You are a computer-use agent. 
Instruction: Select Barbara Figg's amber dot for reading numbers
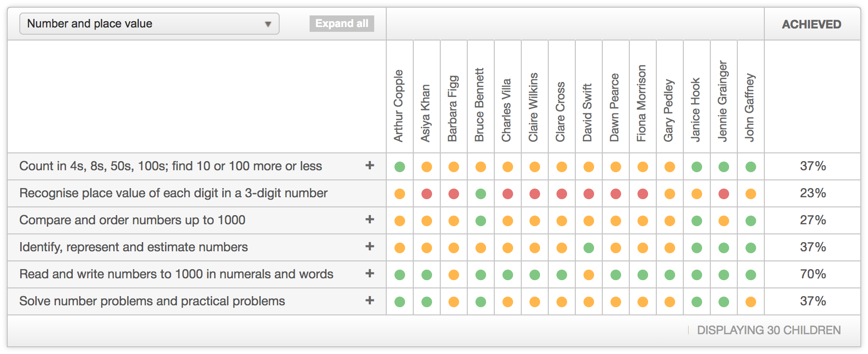(x=453, y=274)
